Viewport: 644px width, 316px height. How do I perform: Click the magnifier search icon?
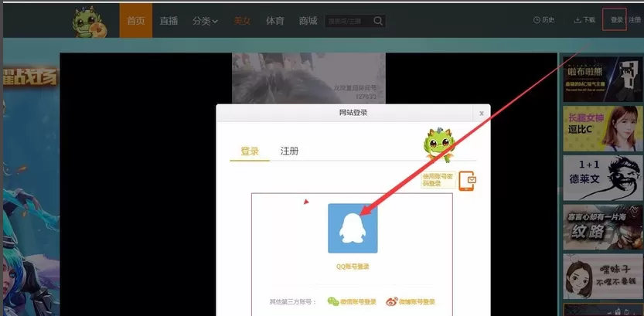click(378, 21)
